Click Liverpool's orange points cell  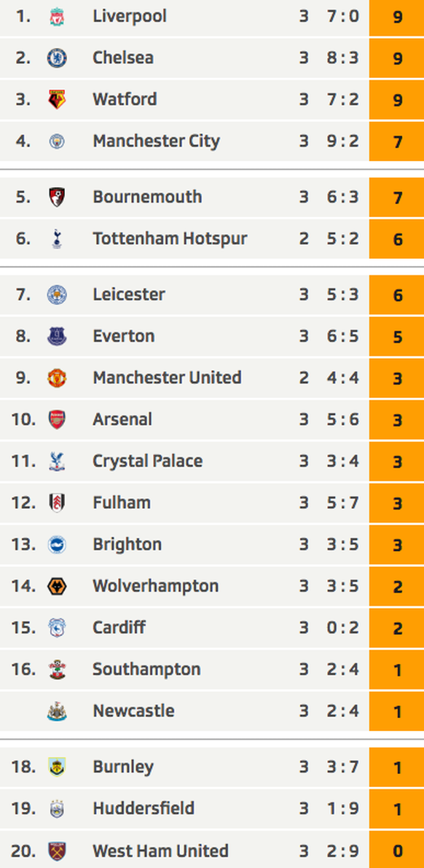tap(397, 17)
